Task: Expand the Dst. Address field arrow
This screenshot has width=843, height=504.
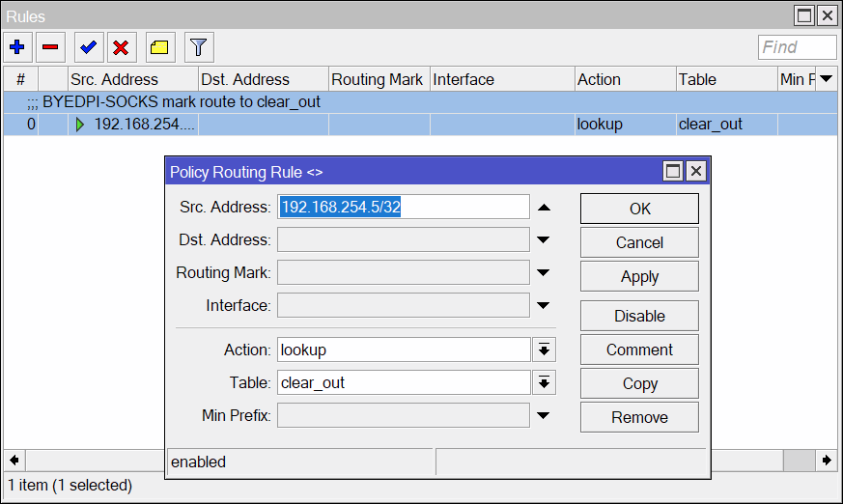Action: 544,239
